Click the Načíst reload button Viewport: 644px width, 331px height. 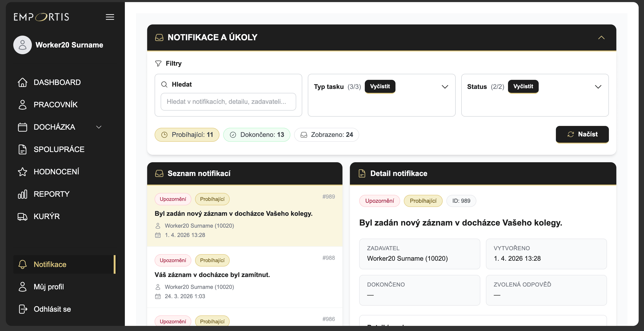click(x=582, y=134)
